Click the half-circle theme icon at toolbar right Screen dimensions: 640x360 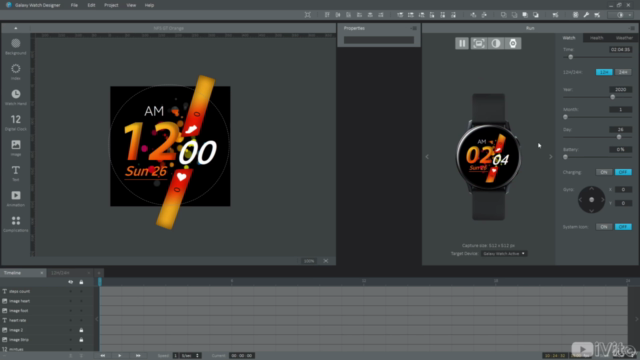tap(620, 15)
